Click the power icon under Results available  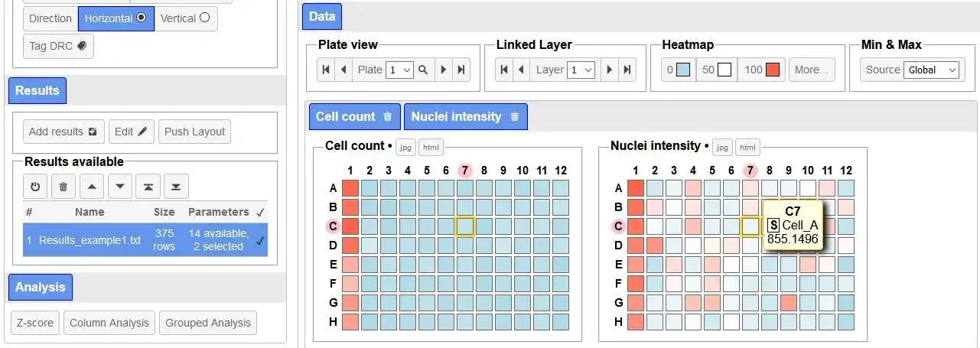click(34, 186)
